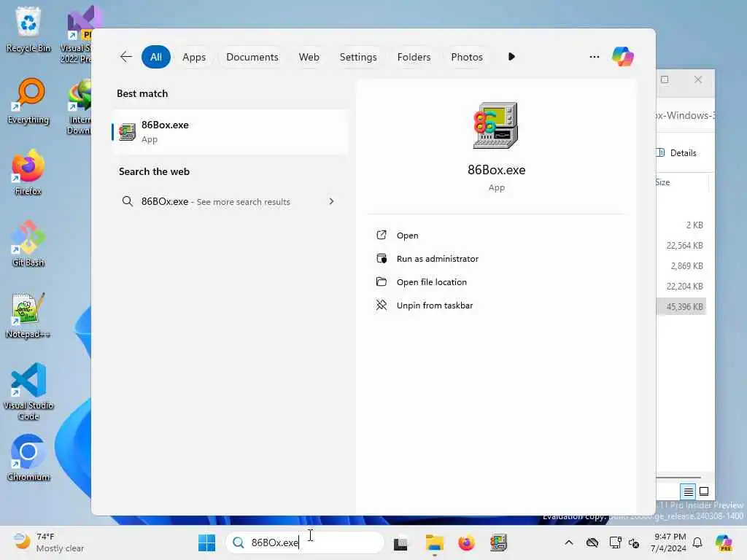Launch Visual Studio Code desktop icon
The image size is (747, 560).
28,392
